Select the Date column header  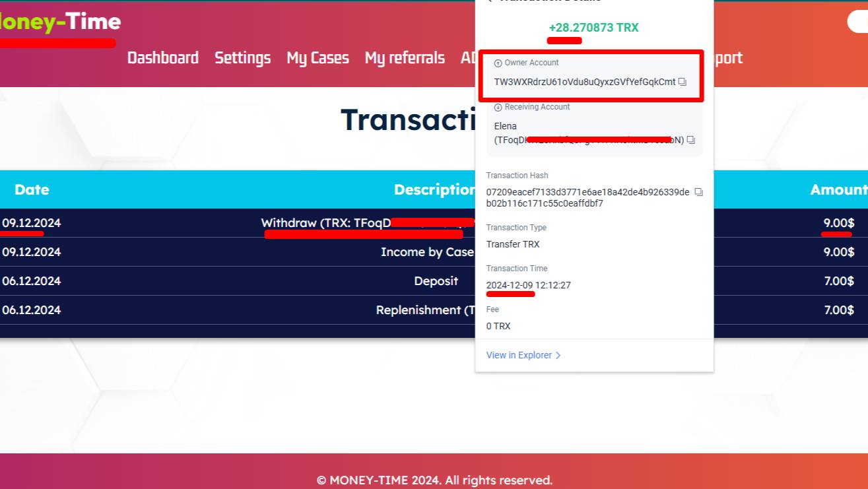tap(32, 189)
